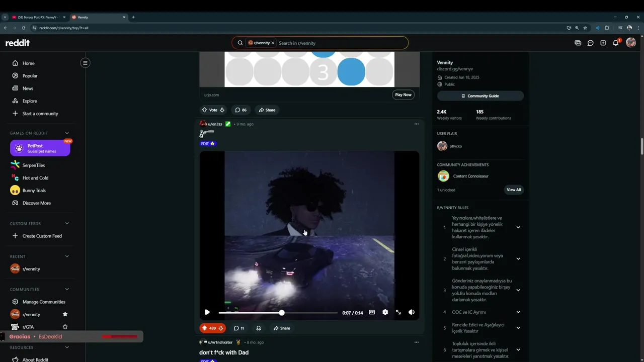Share the u/en3zs video post
This screenshot has height=362, width=644.
tap(282, 328)
